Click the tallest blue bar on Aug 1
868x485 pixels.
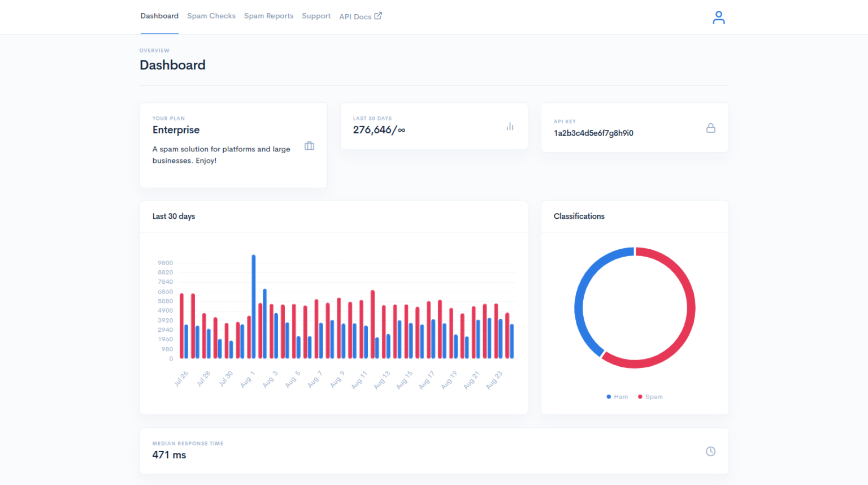point(254,305)
